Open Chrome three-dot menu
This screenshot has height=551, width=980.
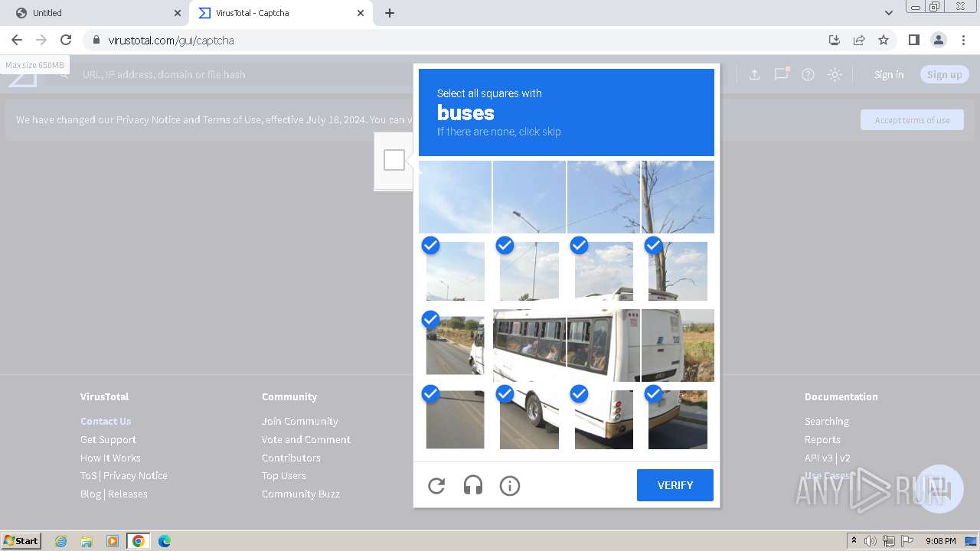pyautogui.click(x=963, y=40)
